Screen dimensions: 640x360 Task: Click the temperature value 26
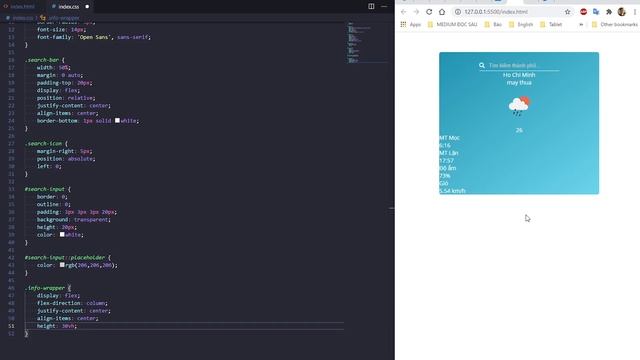(x=519, y=130)
